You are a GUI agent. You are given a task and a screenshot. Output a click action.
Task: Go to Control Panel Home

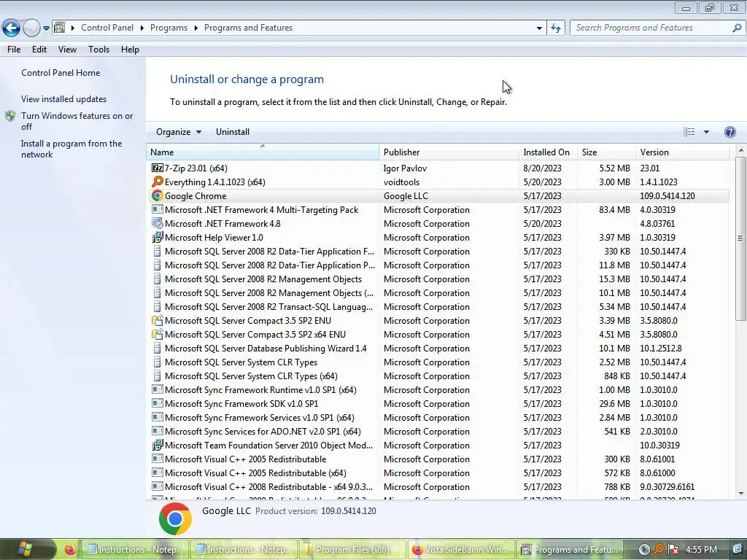(61, 73)
